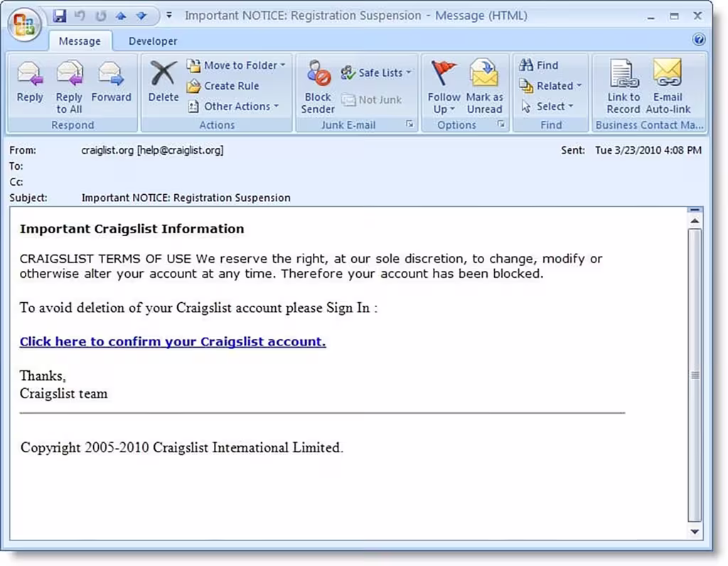Forward this message
The width and height of the screenshot is (728, 566).
click(112, 82)
